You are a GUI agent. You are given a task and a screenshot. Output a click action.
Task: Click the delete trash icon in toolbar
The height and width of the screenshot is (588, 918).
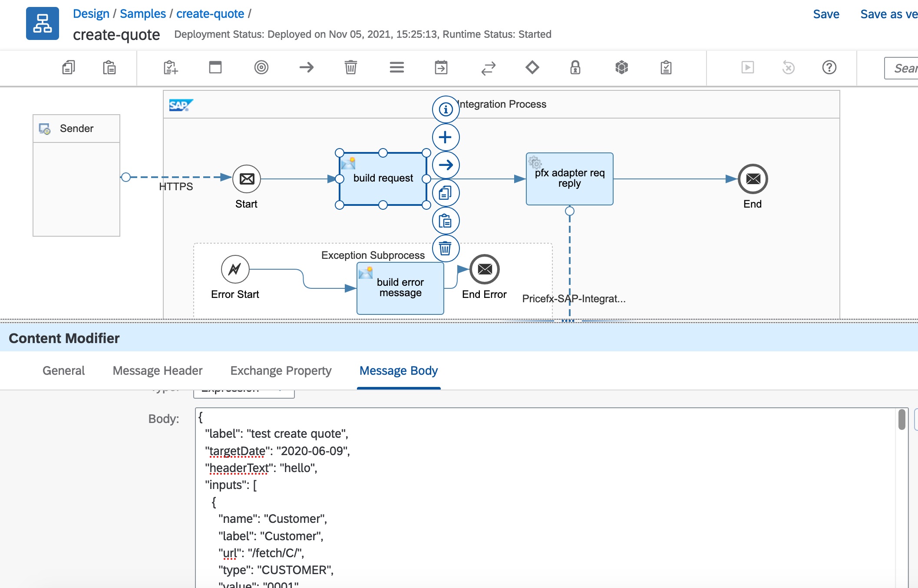[x=350, y=68]
